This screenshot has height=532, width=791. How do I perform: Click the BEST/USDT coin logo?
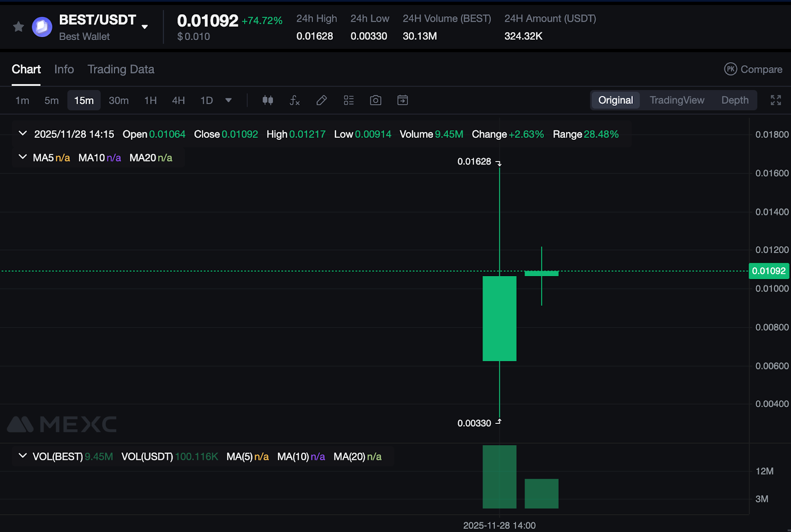pyautogui.click(x=42, y=27)
